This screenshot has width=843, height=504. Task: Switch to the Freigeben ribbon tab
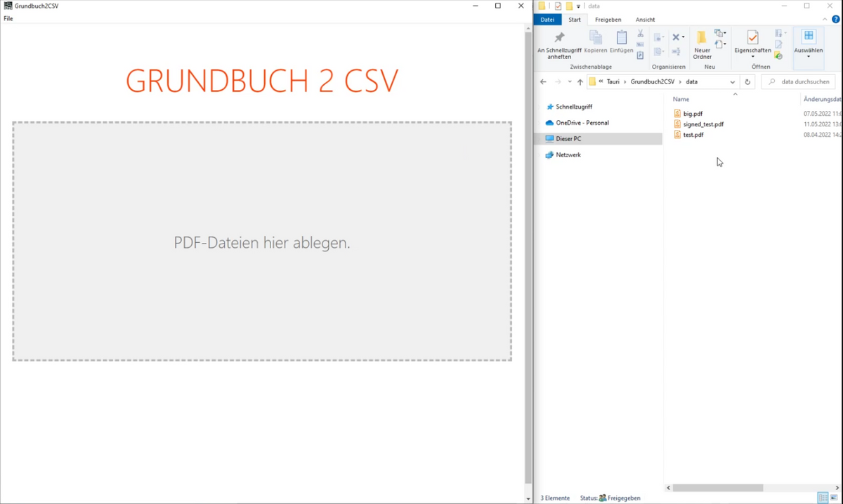coord(608,20)
